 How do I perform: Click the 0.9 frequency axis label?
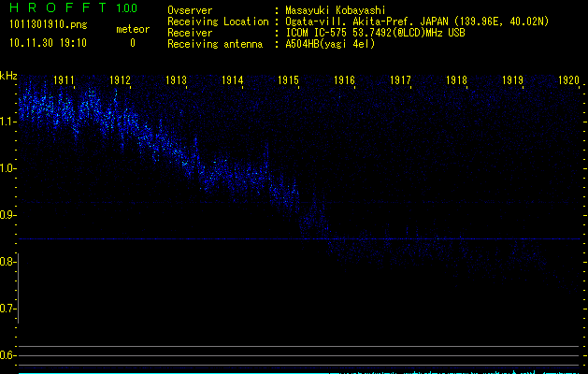point(8,215)
